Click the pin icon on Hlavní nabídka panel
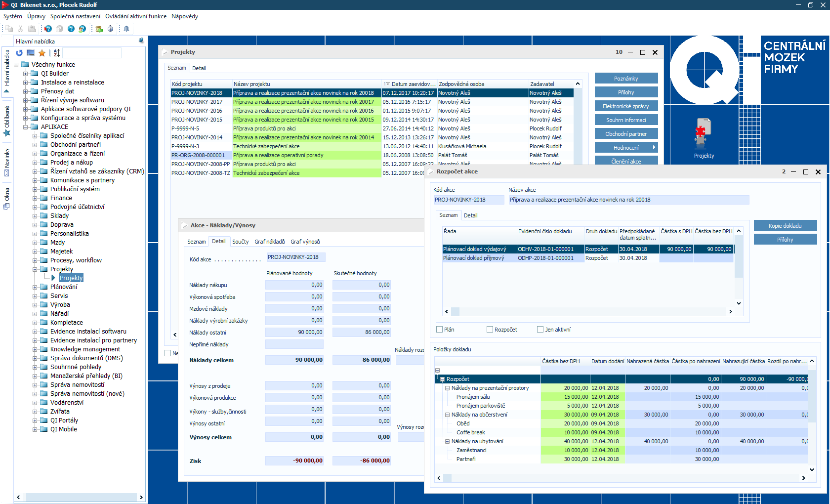The height and width of the screenshot is (504, 830). point(141,41)
